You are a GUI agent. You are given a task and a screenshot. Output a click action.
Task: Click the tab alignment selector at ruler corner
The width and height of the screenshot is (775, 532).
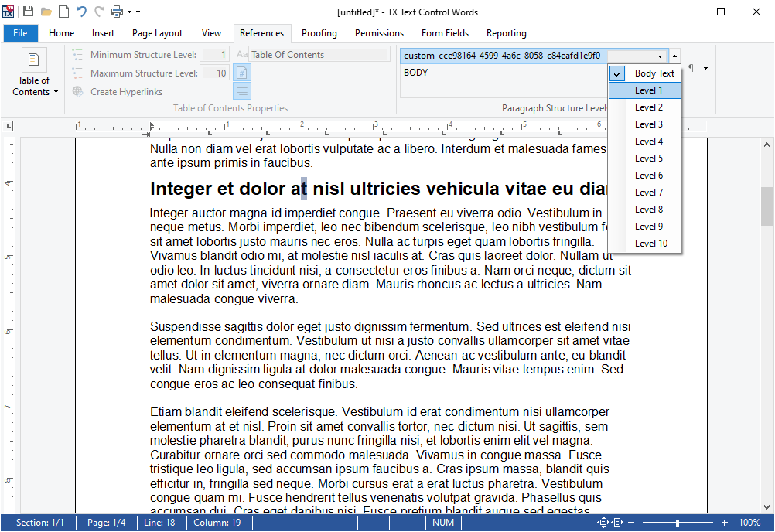(x=8, y=127)
